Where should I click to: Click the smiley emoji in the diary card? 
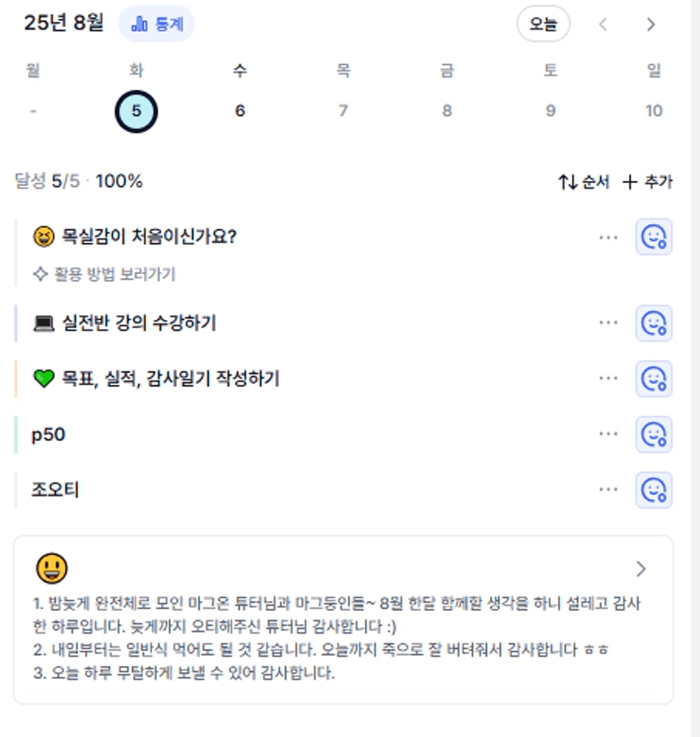tap(52, 569)
